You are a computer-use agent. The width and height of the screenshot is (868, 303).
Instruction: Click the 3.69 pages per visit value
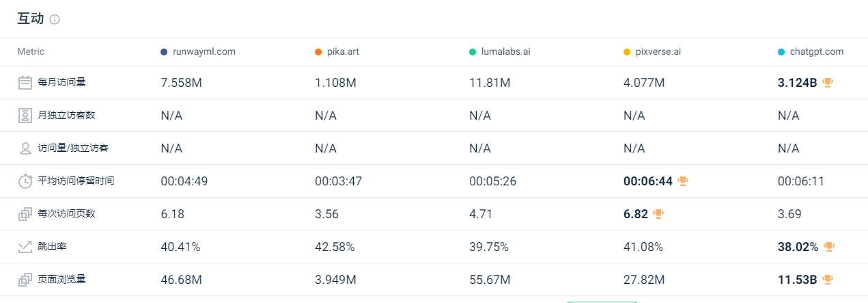tap(790, 214)
